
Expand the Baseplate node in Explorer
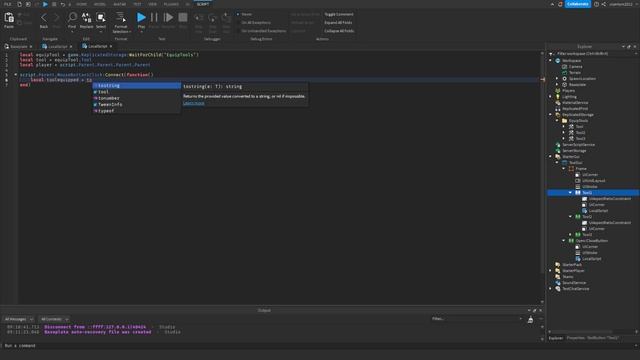pos(557,84)
